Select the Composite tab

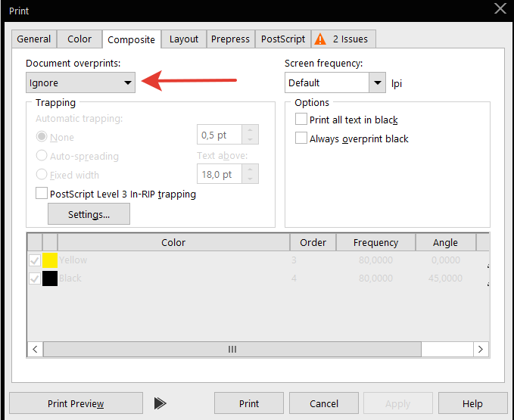click(131, 39)
